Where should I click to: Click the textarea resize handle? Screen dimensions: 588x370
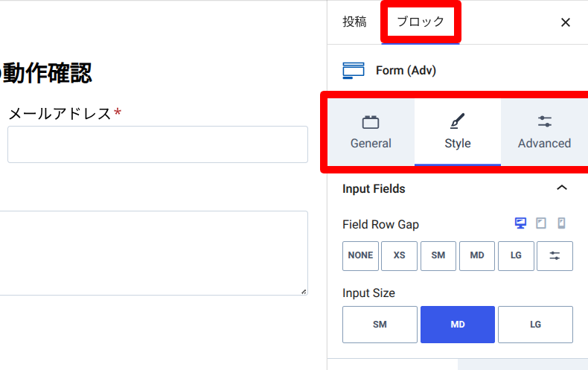[x=304, y=292]
